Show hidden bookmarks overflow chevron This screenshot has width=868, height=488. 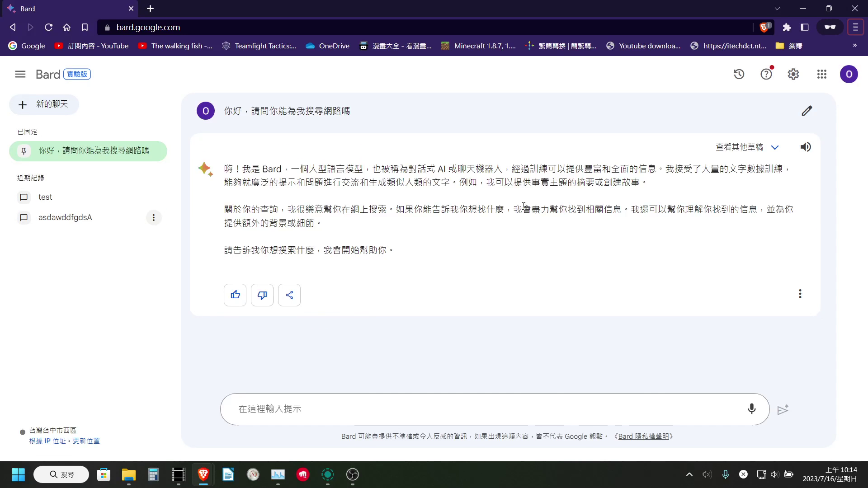854,46
